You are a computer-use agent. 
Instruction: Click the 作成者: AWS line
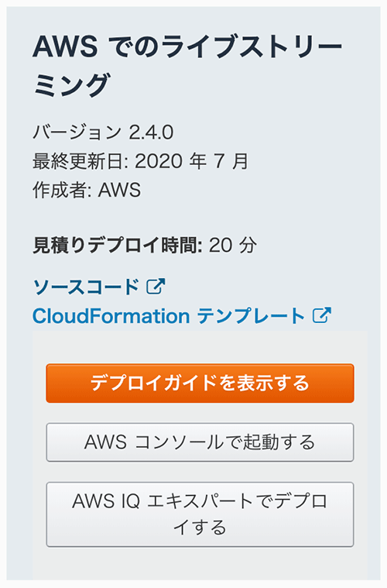point(87,190)
